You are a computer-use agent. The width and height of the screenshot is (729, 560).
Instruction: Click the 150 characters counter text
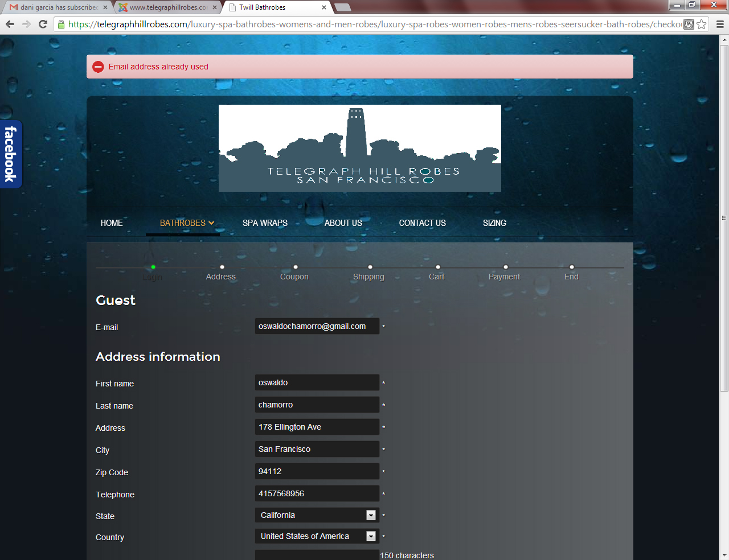[407, 555]
